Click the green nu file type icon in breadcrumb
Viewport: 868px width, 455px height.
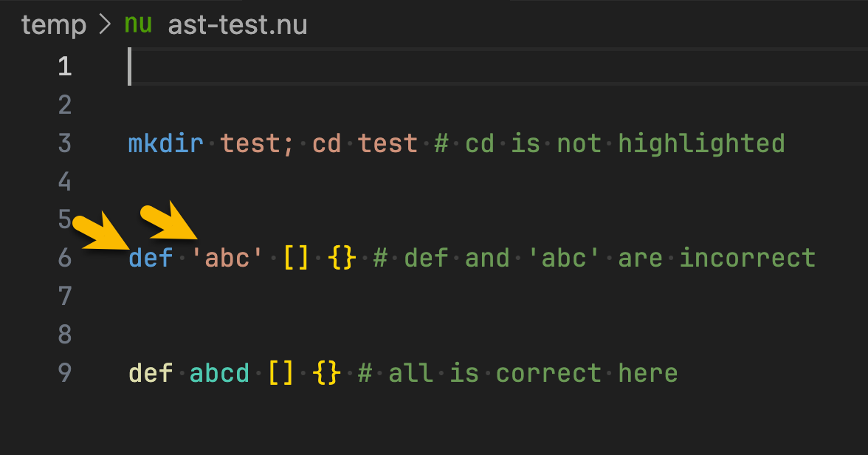tap(137, 24)
